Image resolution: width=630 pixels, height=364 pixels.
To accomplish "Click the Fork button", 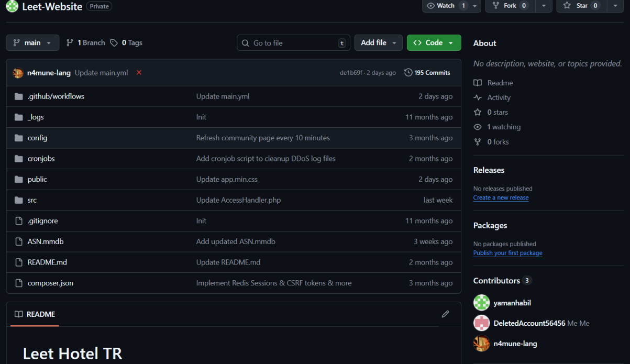I will coord(511,6).
